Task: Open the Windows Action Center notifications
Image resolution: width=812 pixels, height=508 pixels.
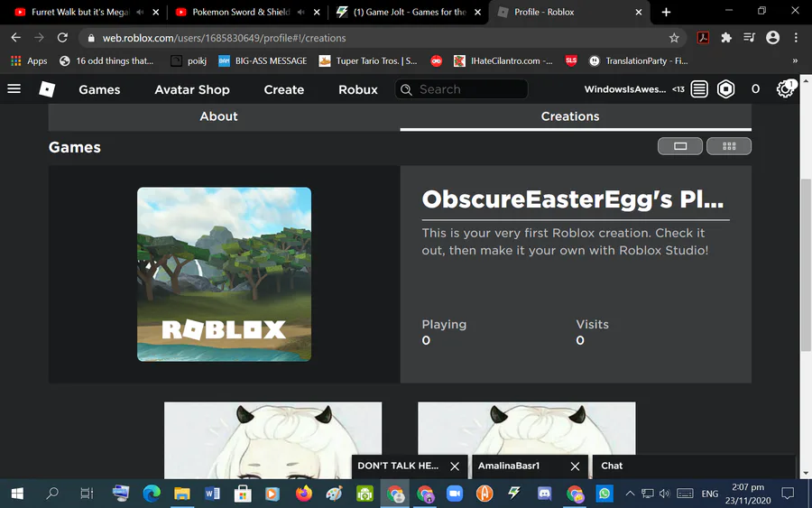Action: [x=788, y=494]
